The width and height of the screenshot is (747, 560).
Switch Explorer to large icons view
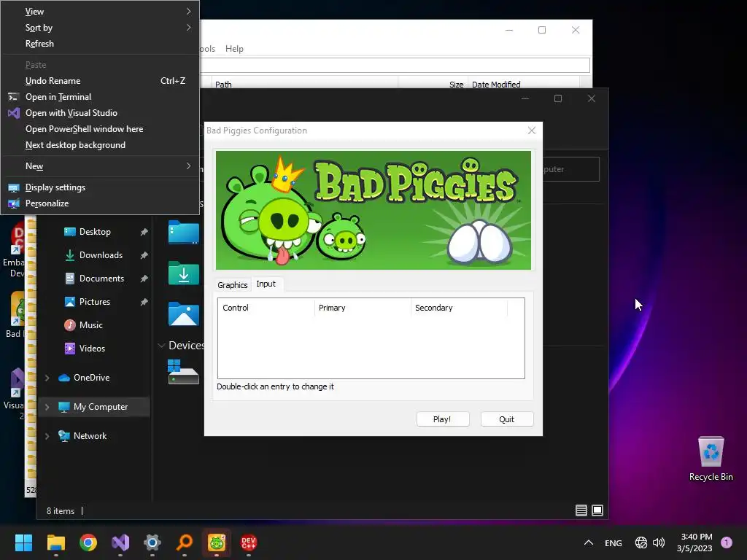tap(597, 510)
